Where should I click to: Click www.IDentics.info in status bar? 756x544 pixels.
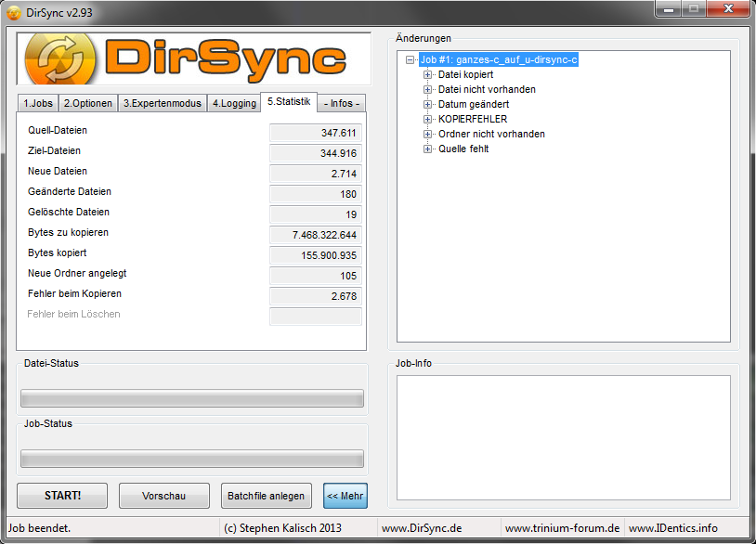(x=673, y=528)
